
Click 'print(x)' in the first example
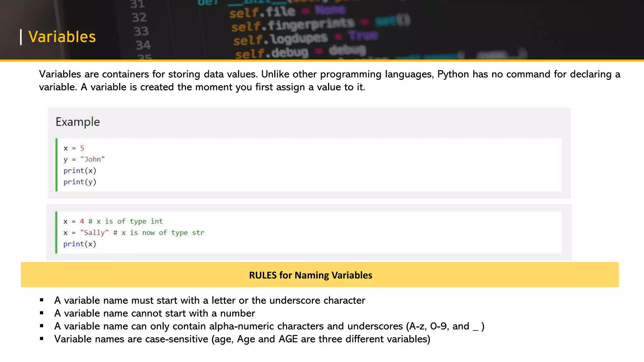80,171
